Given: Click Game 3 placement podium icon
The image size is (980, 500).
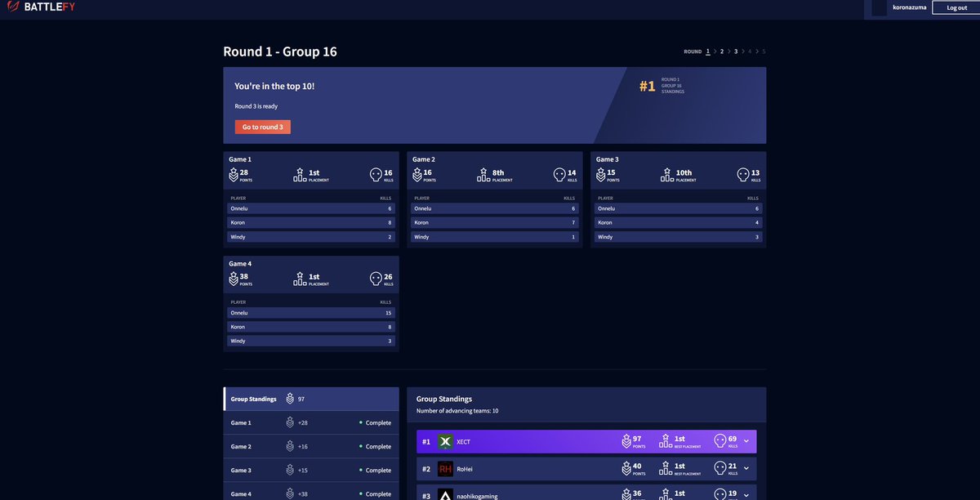Looking at the screenshot, I should coord(667,175).
